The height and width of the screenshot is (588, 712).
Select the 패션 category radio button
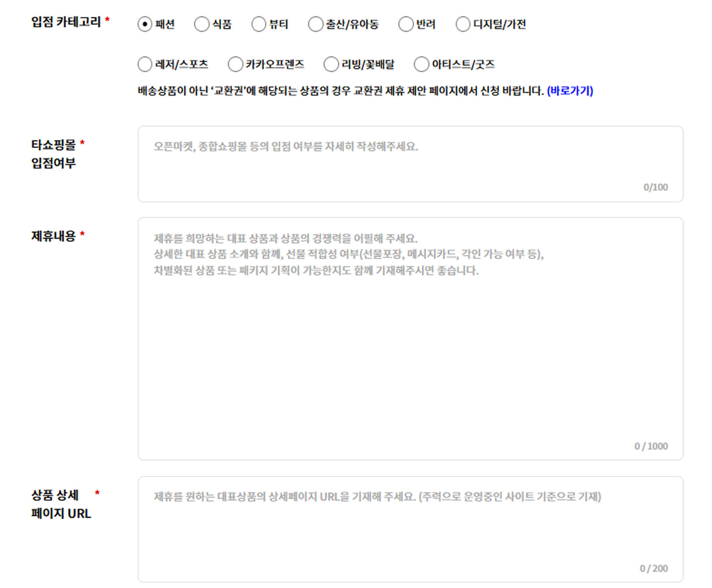click(144, 24)
